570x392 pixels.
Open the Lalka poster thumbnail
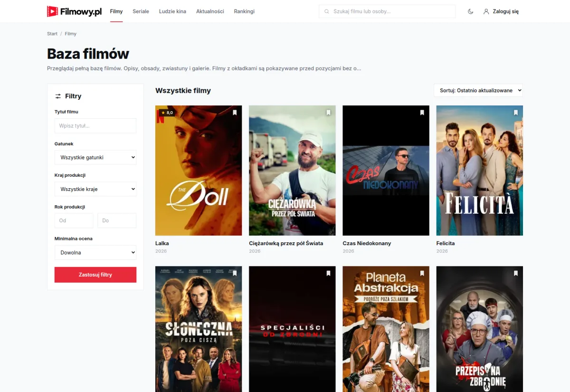pos(199,171)
